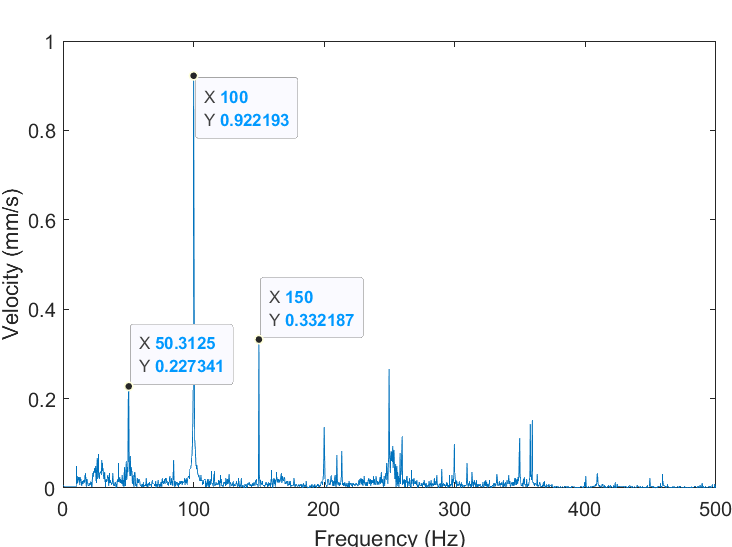Click y-axis tick label 0.6
Image resolution: width=732 pixels, height=547 pixels.
click(42, 220)
